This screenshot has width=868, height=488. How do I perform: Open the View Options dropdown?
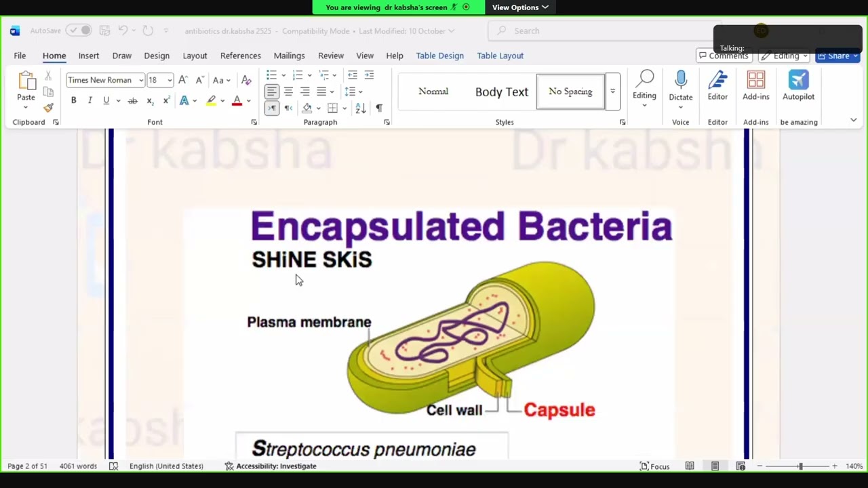click(x=520, y=7)
